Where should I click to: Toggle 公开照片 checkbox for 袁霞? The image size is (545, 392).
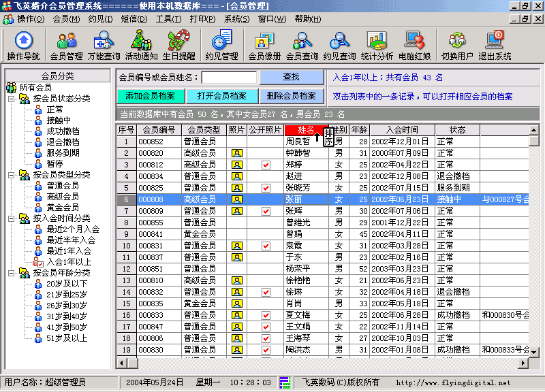266,246
